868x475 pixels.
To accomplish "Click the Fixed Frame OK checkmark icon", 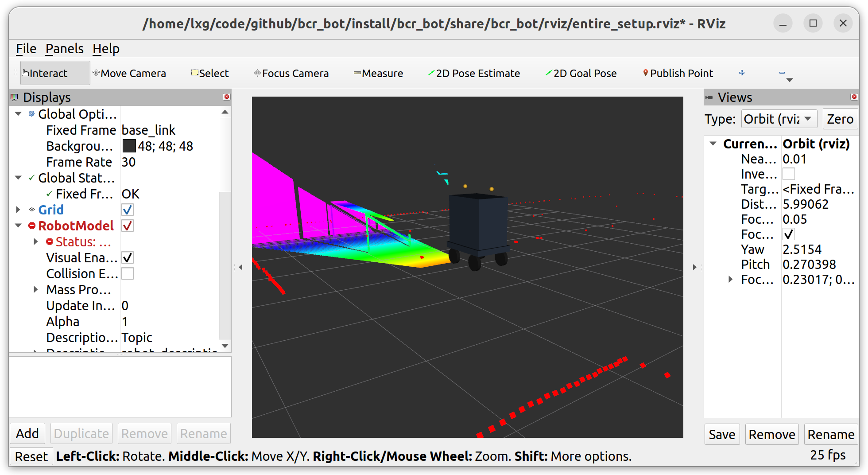I will point(49,194).
